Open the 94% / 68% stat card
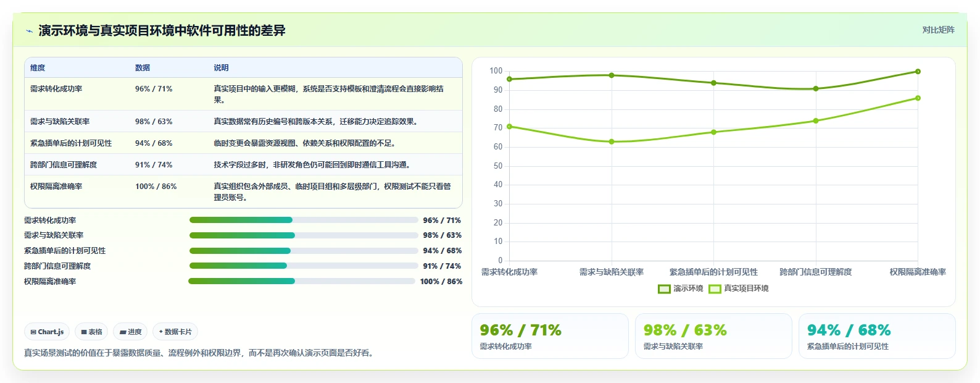Viewport: 980px width, 383px height. (877, 336)
